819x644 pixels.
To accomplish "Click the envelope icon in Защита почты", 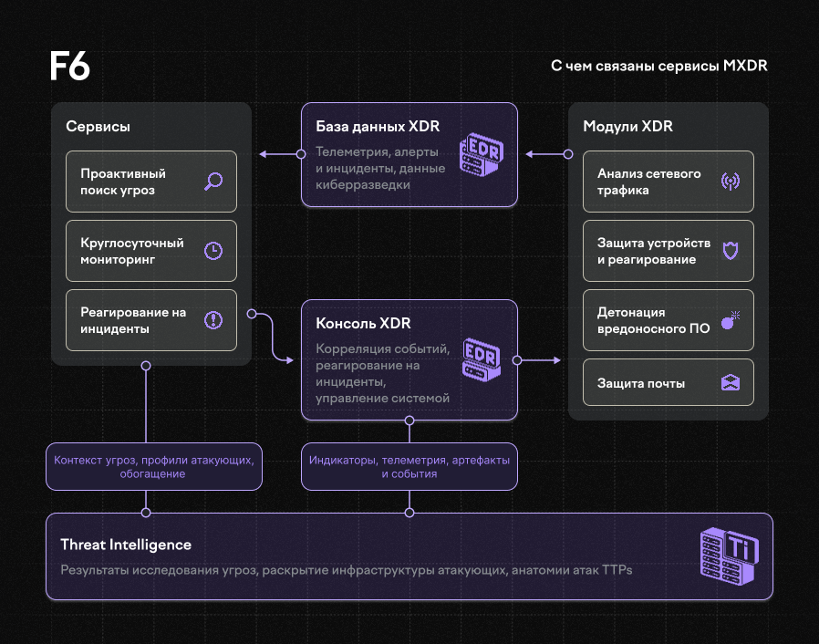I will (x=730, y=383).
